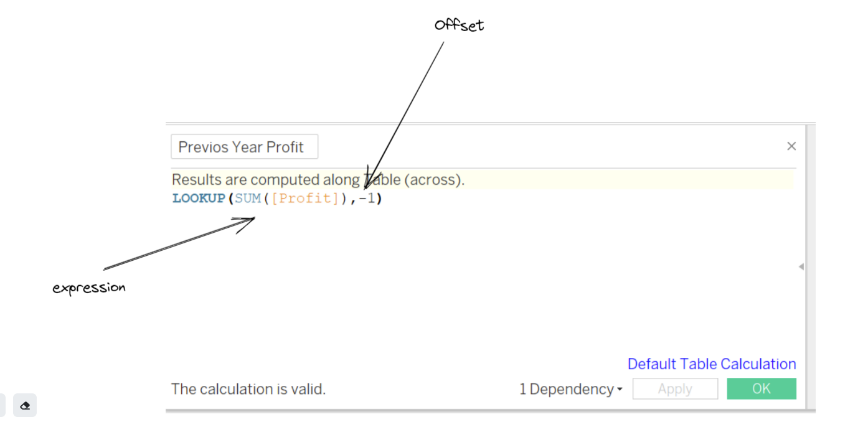
Task: Click inside the formula editing area
Action: pyautogui.click(x=436, y=261)
